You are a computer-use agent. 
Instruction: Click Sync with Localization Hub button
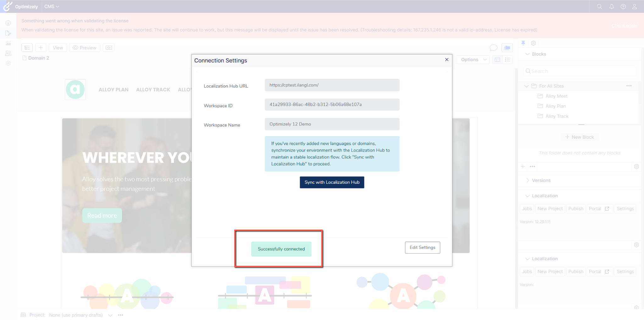[x=332, y=182]
